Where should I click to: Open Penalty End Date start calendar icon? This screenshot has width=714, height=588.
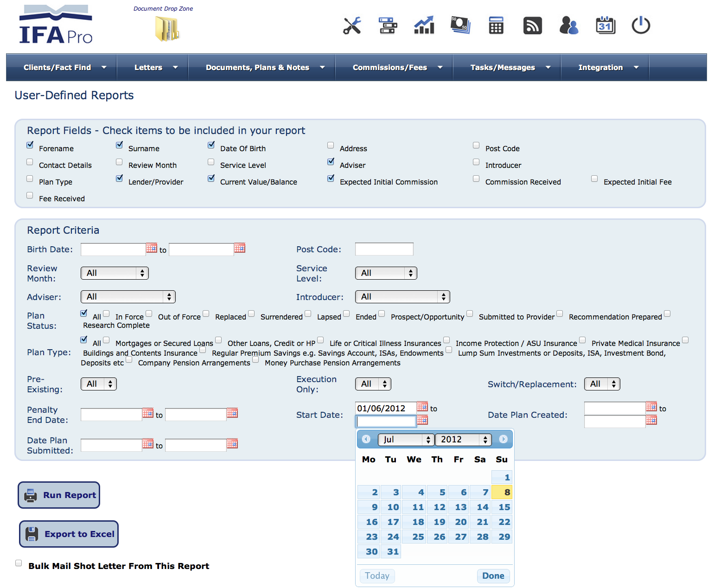coord(148,413)
